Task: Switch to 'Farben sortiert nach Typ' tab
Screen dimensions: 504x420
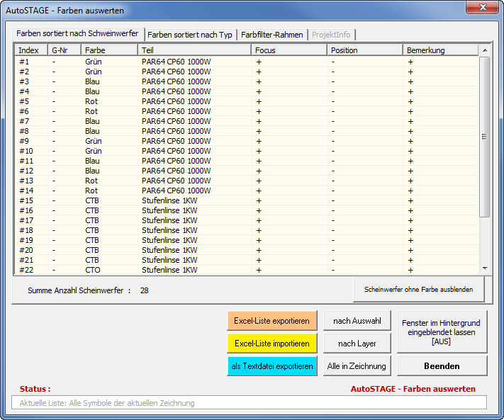Action: tap(189, 35)
